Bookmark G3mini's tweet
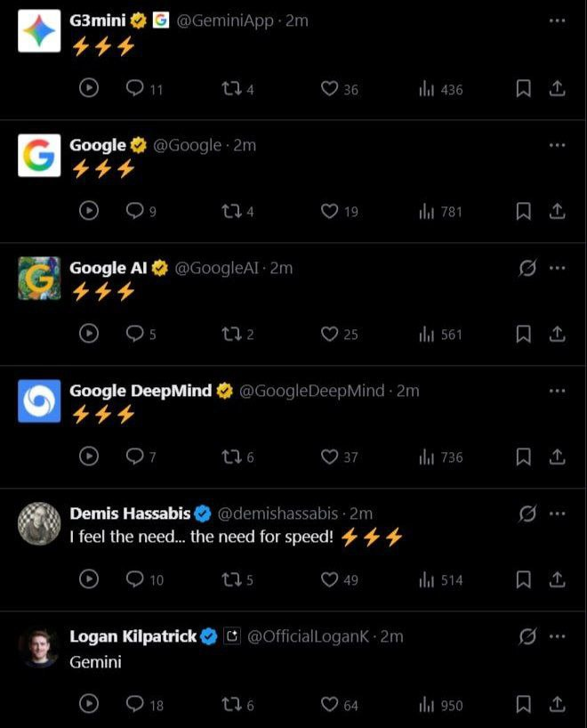Viewport: 587px width, 728px height. [x=523, y=89]
